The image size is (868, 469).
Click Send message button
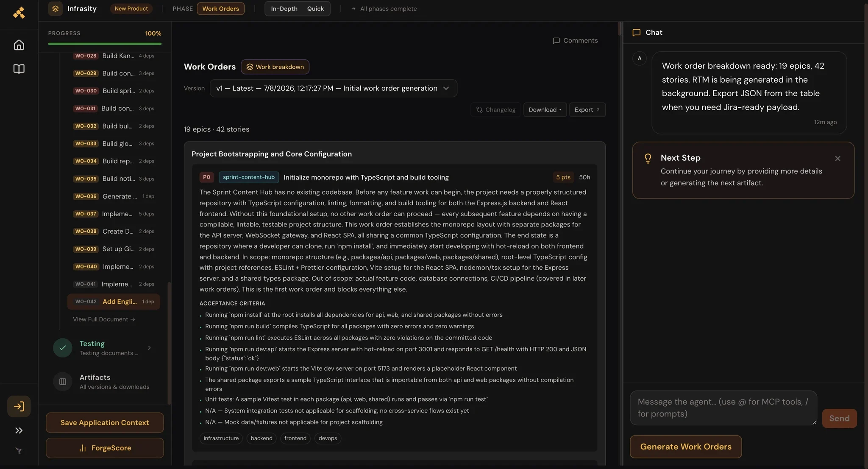[x=839, y=419]
